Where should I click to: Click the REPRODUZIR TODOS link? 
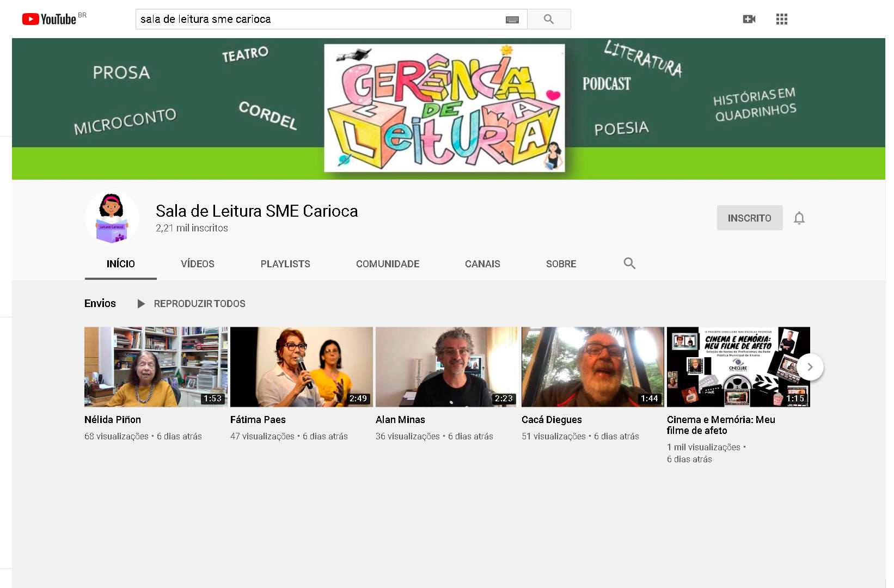coord(200,304)
